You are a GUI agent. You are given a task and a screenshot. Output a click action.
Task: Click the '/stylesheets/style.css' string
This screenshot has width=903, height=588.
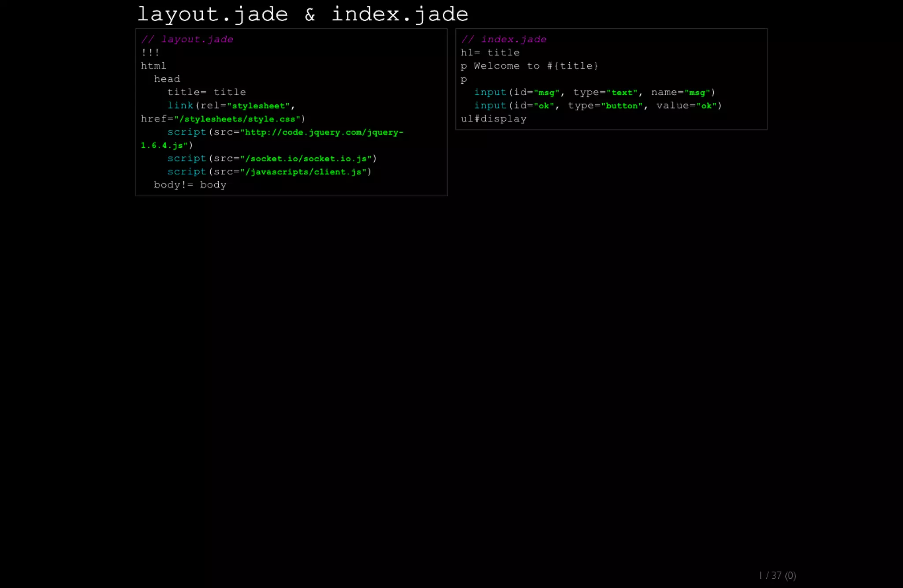(237, 119)
